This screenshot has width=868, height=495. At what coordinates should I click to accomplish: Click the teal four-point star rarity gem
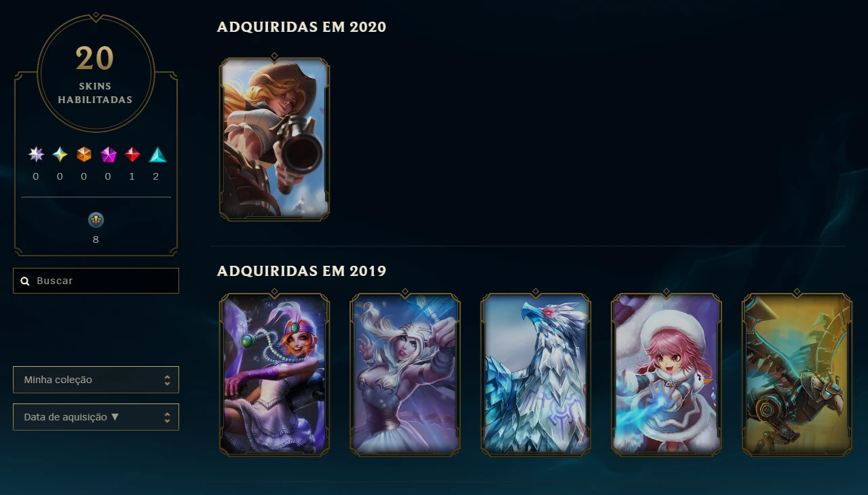tap(60, 155)
